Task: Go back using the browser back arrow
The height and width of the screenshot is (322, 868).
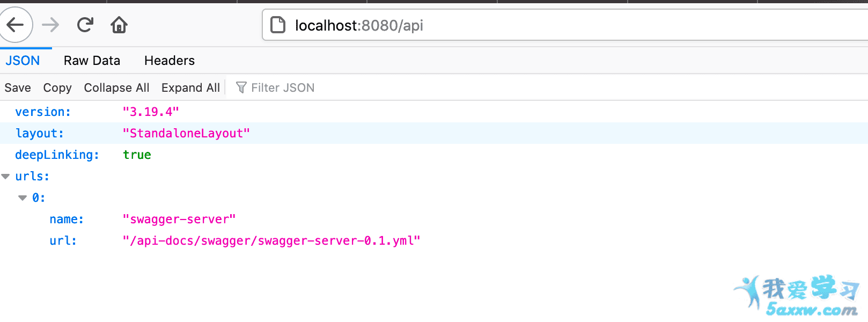Action: pos(15,25)
